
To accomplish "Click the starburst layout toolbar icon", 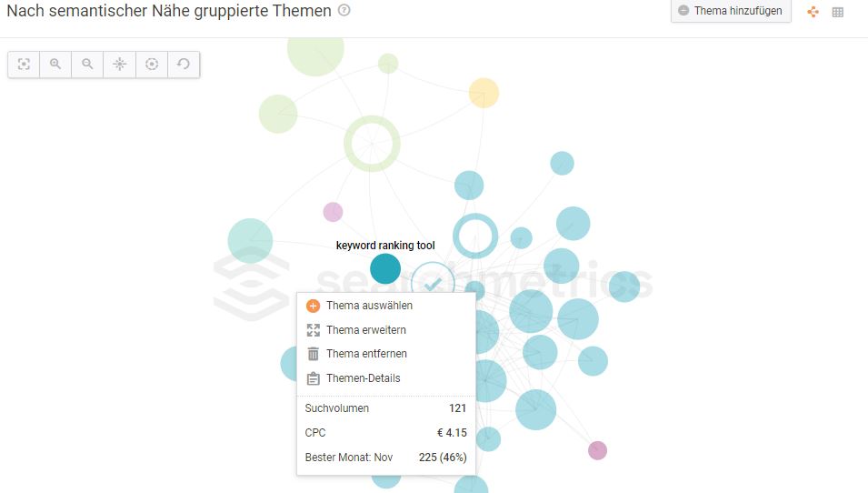I will pos(120,65).
